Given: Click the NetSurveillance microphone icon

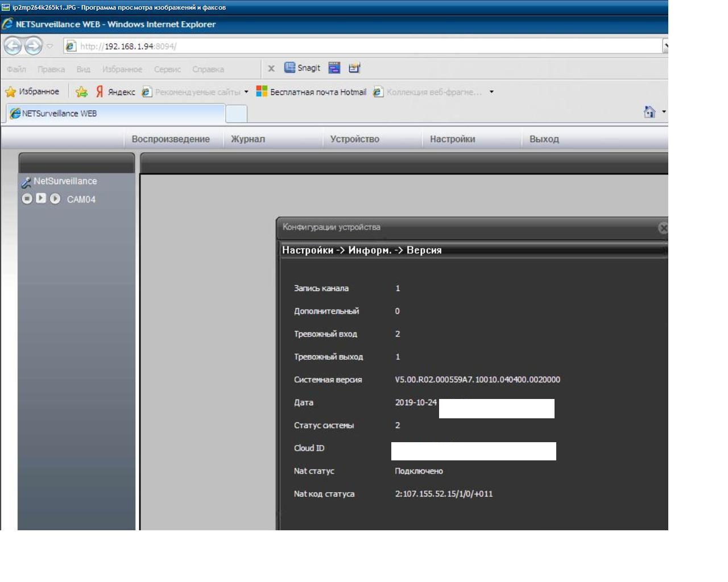Looking at the screenshot, I should [x=26, y=182].
